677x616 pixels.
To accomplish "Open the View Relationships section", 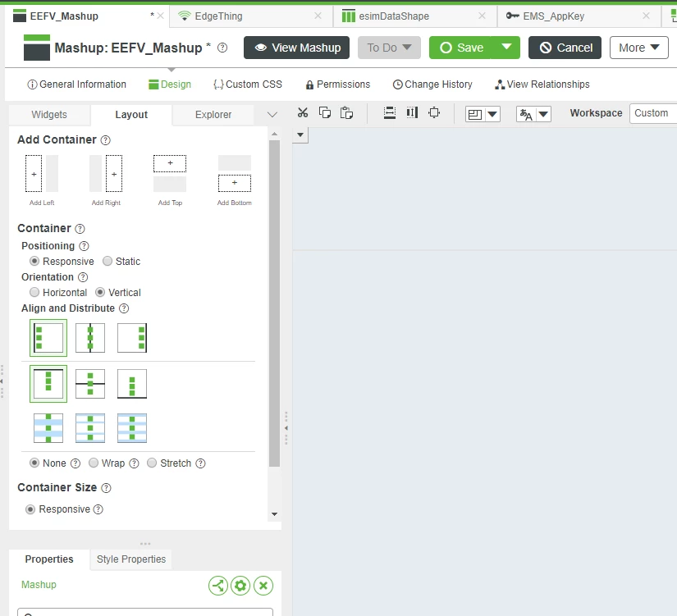I will (542, 84).
